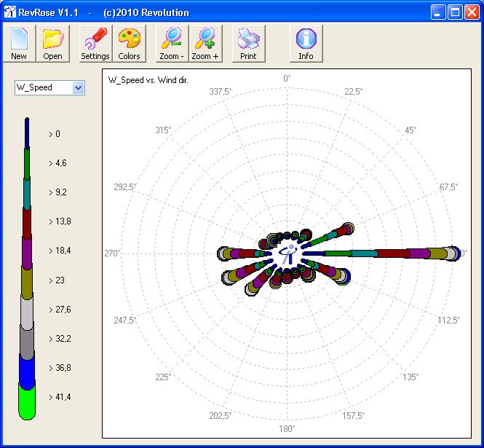484x448 pixels.
Task: Click the 315° direction label
Action: tap(163, 130)
